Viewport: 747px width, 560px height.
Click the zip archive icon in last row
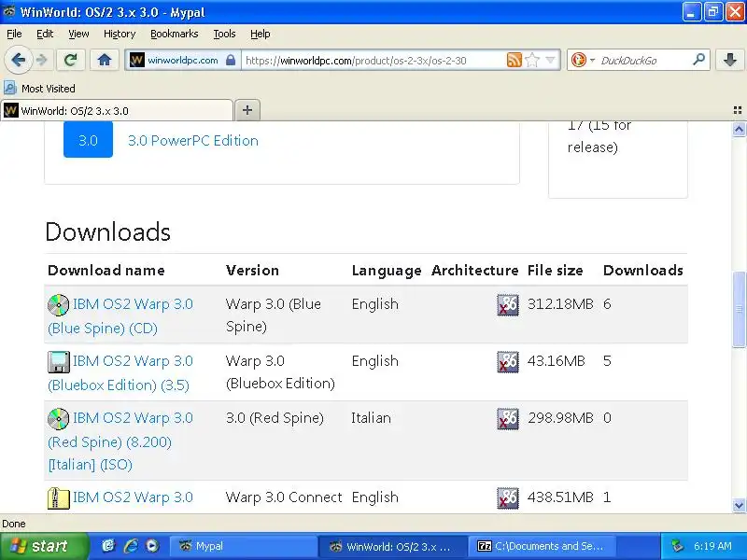59,498
